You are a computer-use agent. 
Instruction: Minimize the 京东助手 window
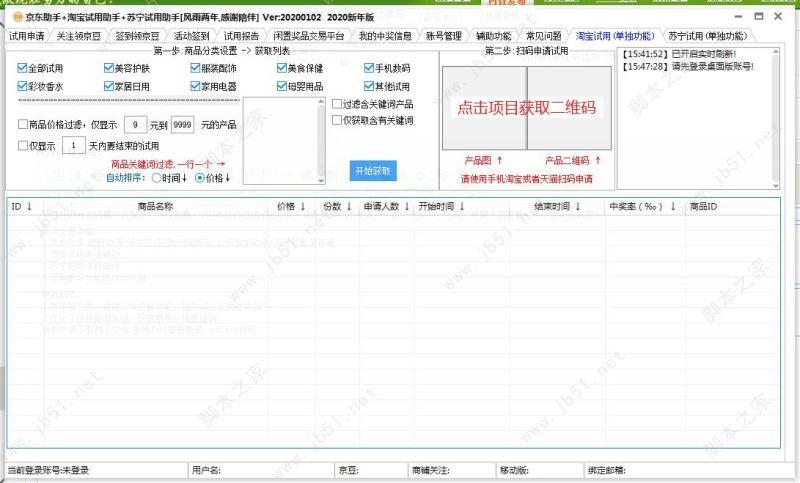738,16
